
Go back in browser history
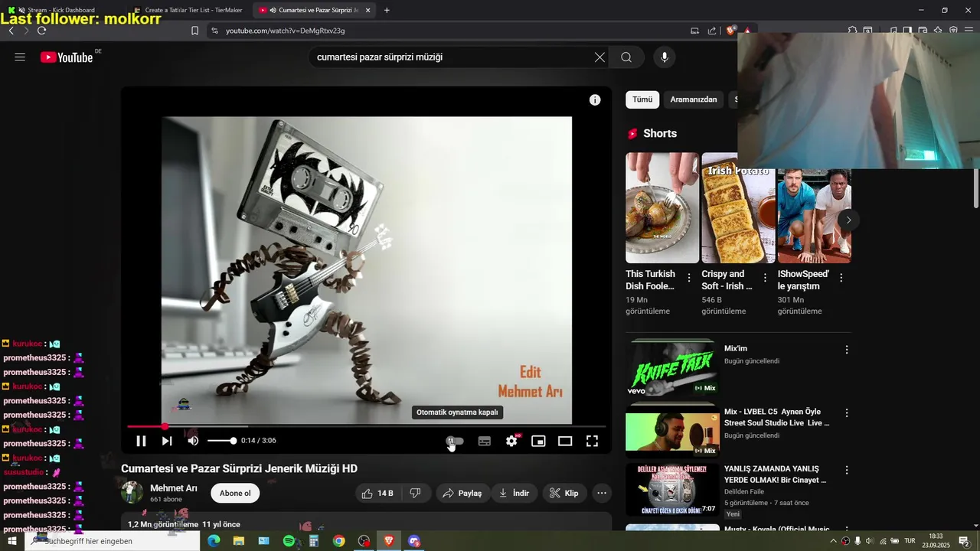[11, 31]
